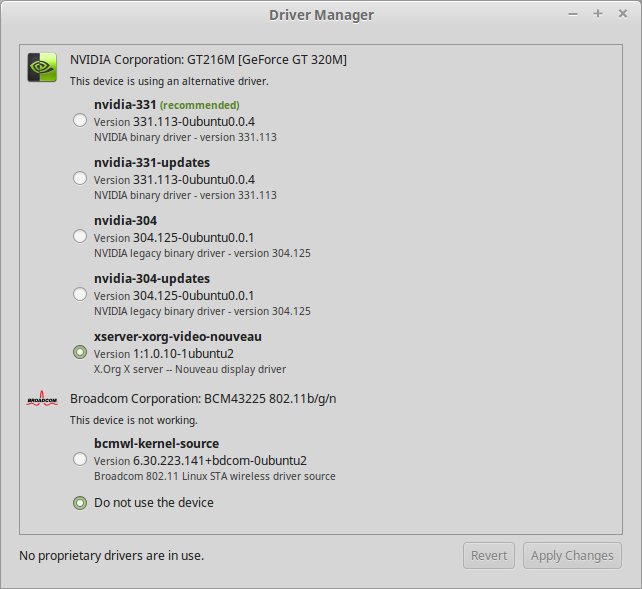Click the green '(recommended)' label
Screen dimensions: 642x589
[199, 105]
